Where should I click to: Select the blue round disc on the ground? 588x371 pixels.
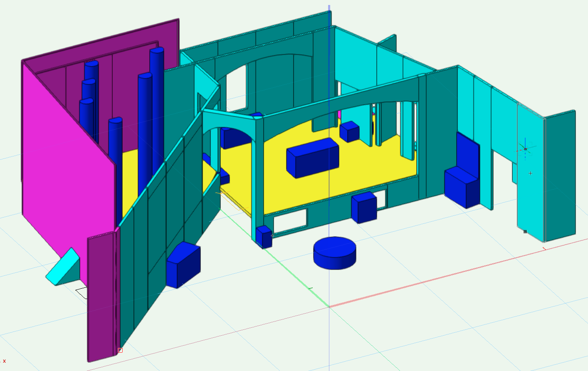335,252
